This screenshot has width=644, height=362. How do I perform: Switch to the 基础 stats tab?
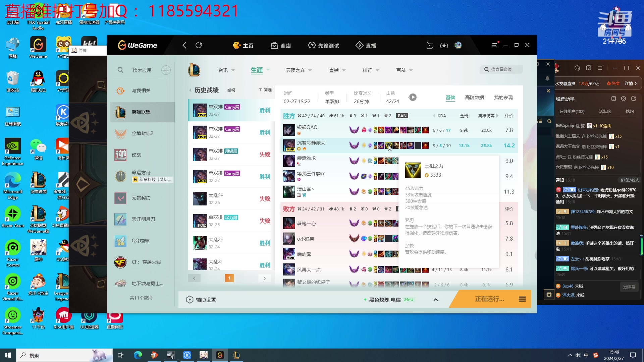point(450,98)
